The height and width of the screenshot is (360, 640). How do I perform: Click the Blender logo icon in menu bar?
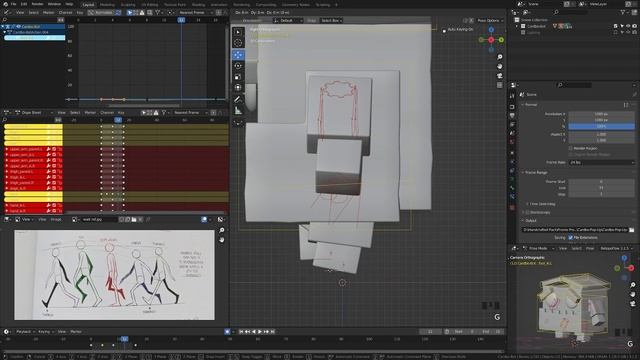(4, 4)
